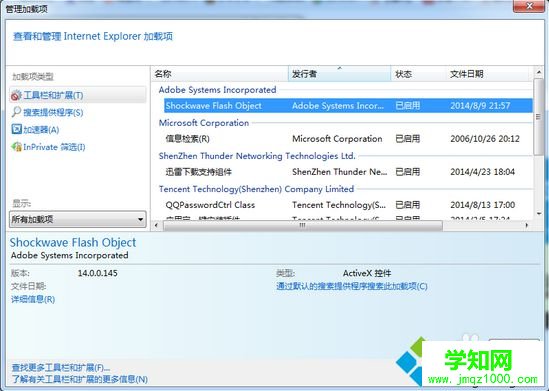Click the Microsoft Corporation group header
549x391 pixels.
[204, 123]
